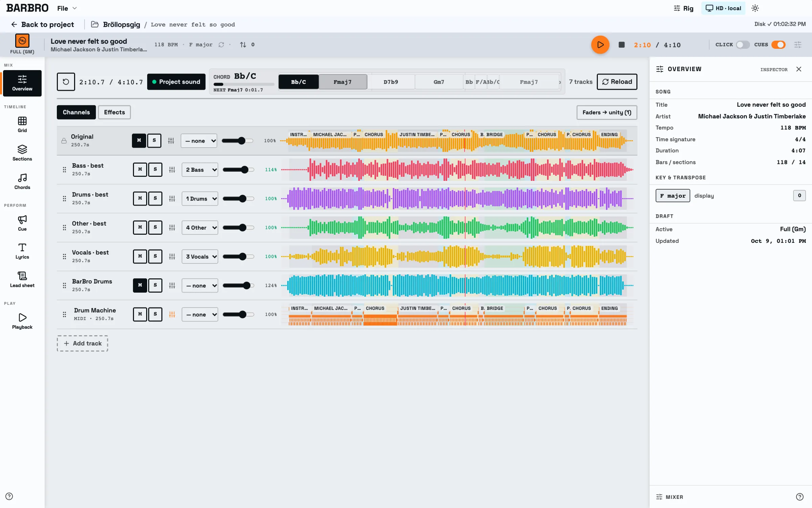This screenshot has height=508, width=812.
Task: Open the Lead sheet view
Action: [22, 279]
